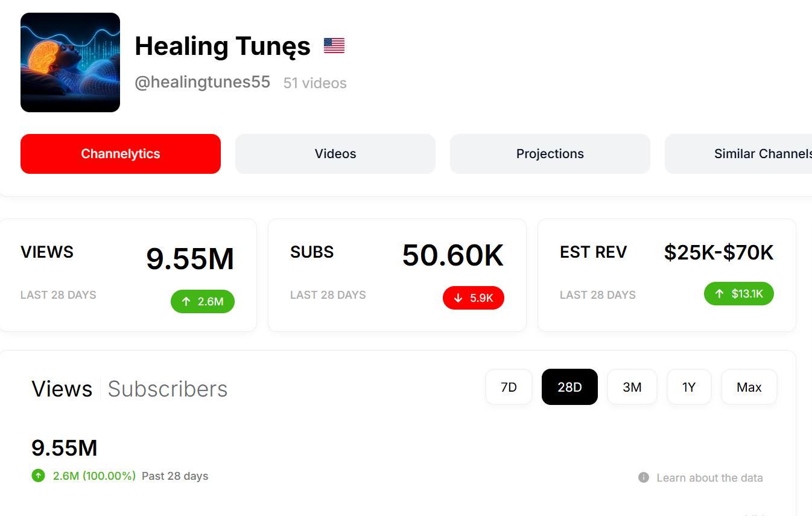Click the red 5.9K subscribers drop badge
Viewport: 812px width, 516px height.
click(x=474, y=298)
